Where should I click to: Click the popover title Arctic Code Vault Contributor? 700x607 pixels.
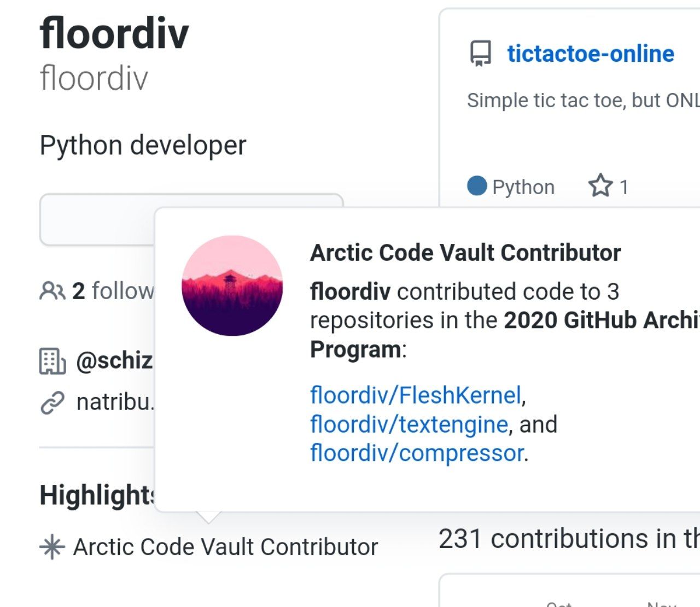[x=465, y=253]
